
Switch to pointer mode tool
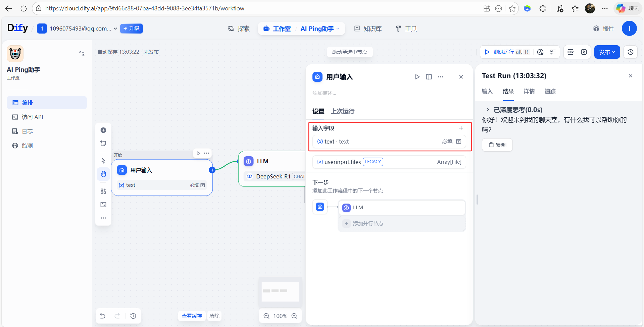tap(103, 161)
